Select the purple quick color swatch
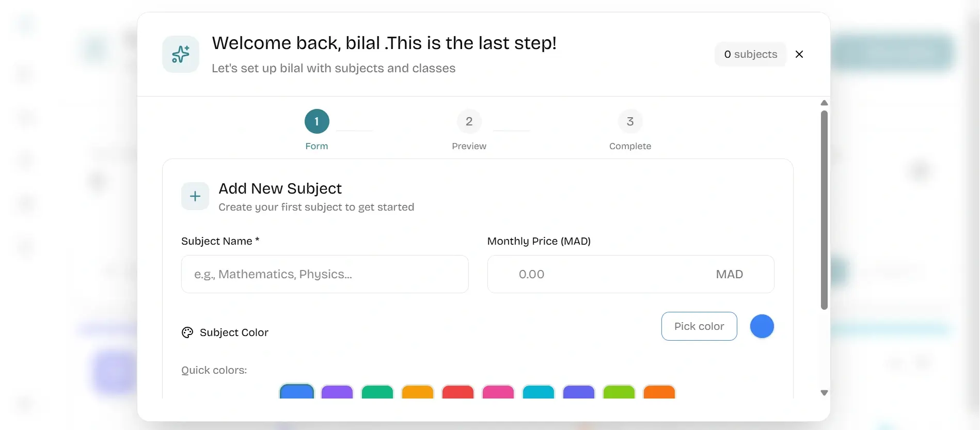Viewport: 980px width, 430px height. click(337, 393)
